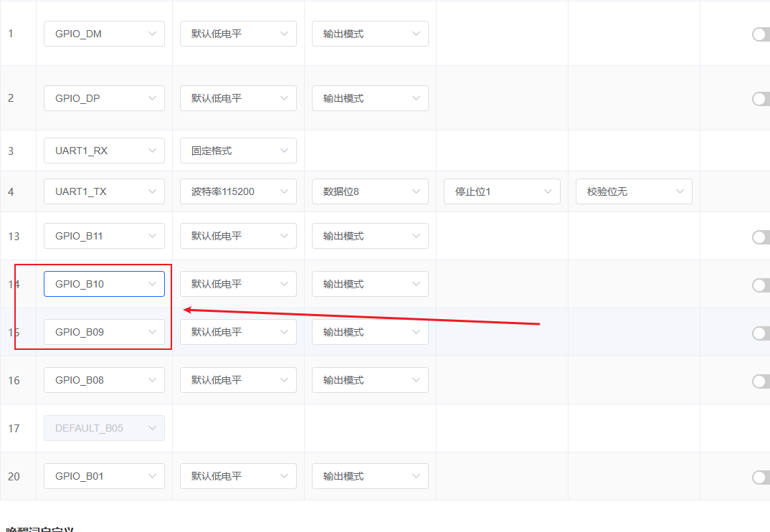Click the chevron on 停止位1 dropdown
The image size is (770, 532).
coord(548,191)
